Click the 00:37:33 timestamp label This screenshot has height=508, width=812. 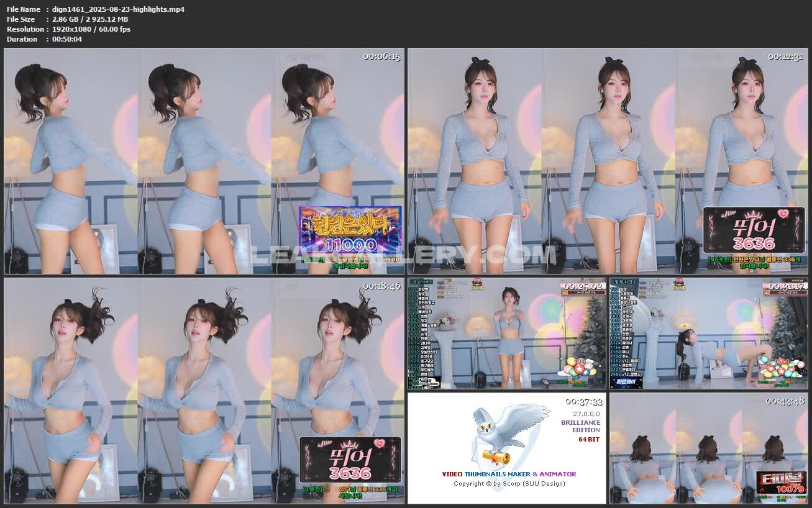(x=583, y=402)
